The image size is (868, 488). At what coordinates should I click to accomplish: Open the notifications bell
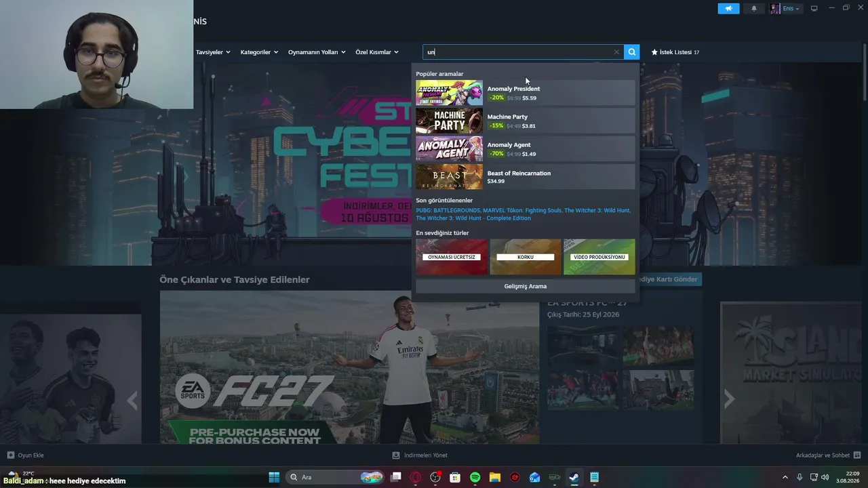point(754,9)
